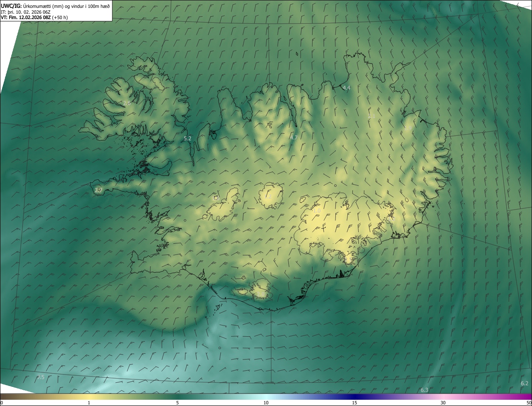This screenshot has height=406, width=532.
Task: Click the 50 label at the scale end
Action: (x=528, y=403)
